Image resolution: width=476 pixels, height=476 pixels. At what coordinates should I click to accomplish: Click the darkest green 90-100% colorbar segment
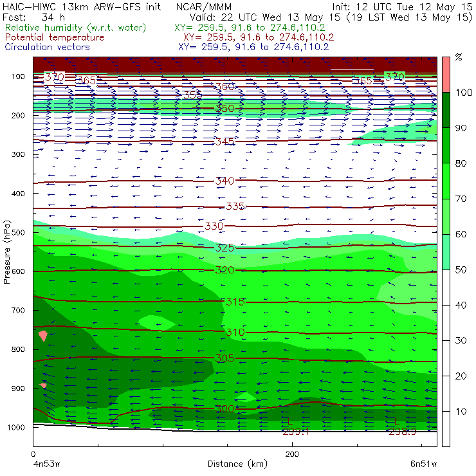click(x=446, y=110)
